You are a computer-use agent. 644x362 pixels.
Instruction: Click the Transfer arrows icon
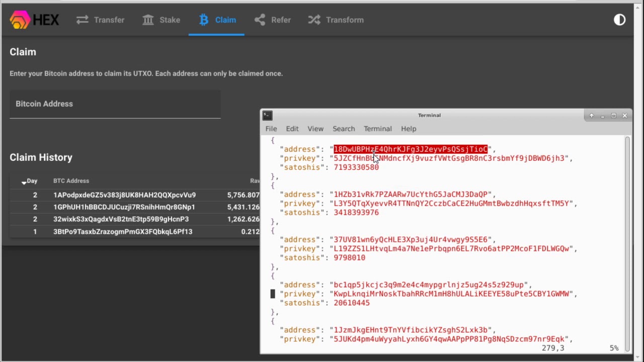pyautogui.click(x=83, y=20)
